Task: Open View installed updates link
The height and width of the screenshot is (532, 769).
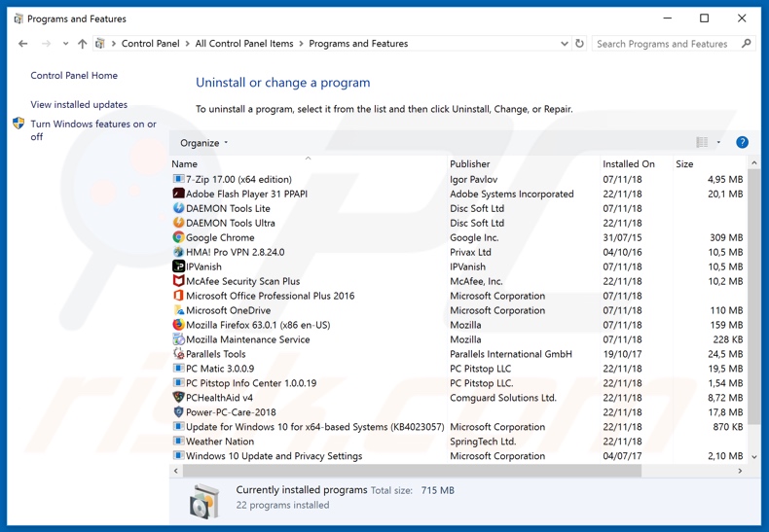Action: point(79,104)
